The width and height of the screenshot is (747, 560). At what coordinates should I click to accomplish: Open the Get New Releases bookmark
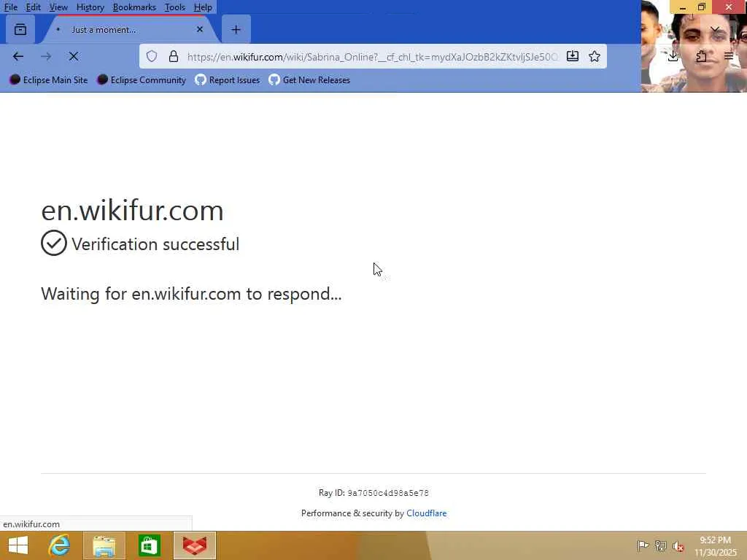coord(309,80)
